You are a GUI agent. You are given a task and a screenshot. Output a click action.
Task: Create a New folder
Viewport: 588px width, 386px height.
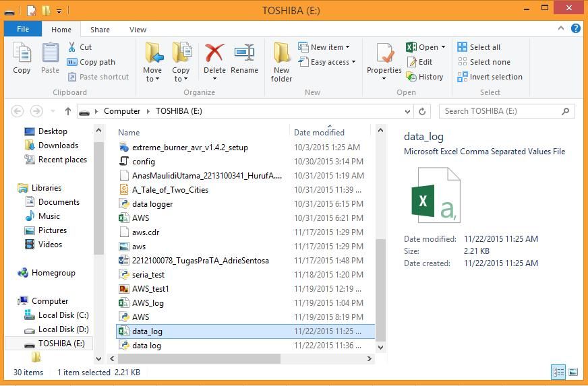click(281, 62)
